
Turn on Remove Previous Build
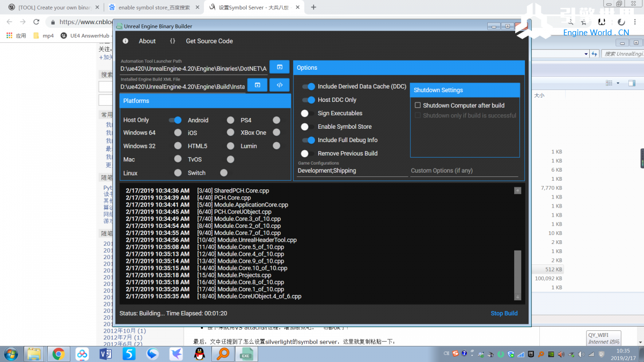coord(307,153)
